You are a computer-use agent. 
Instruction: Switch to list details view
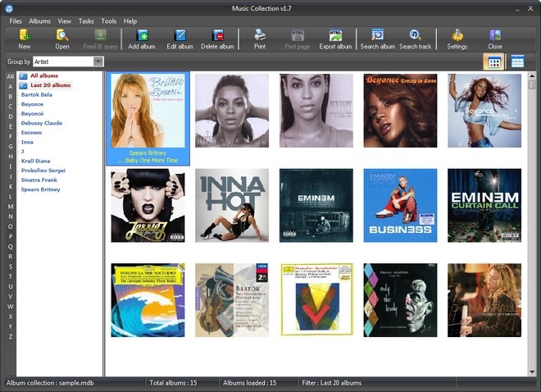tap(517, 62)
